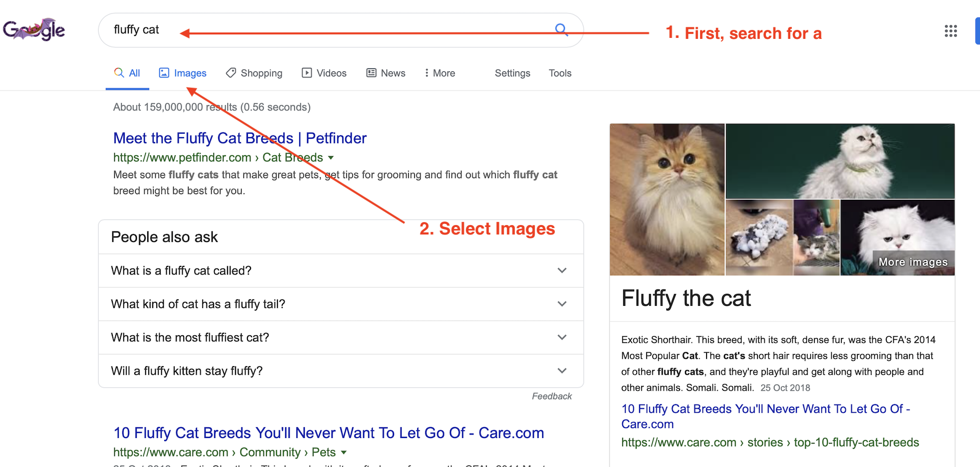
Task: Click the Google doodle logo
Action: (34, 29)
